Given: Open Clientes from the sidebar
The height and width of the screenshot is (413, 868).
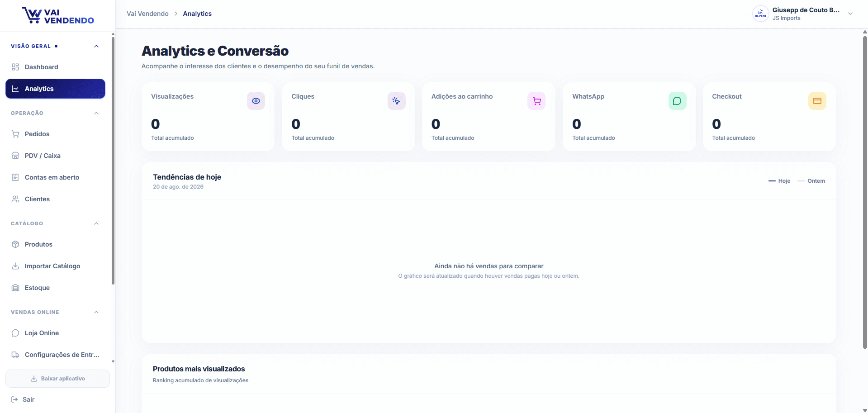Looking at the screenshot, I should point(55,199).
